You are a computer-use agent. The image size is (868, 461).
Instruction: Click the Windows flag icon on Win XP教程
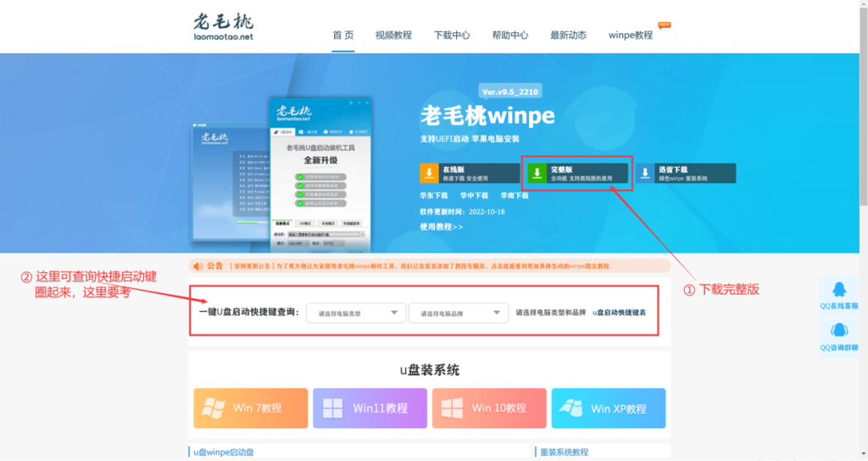(570, 408)
